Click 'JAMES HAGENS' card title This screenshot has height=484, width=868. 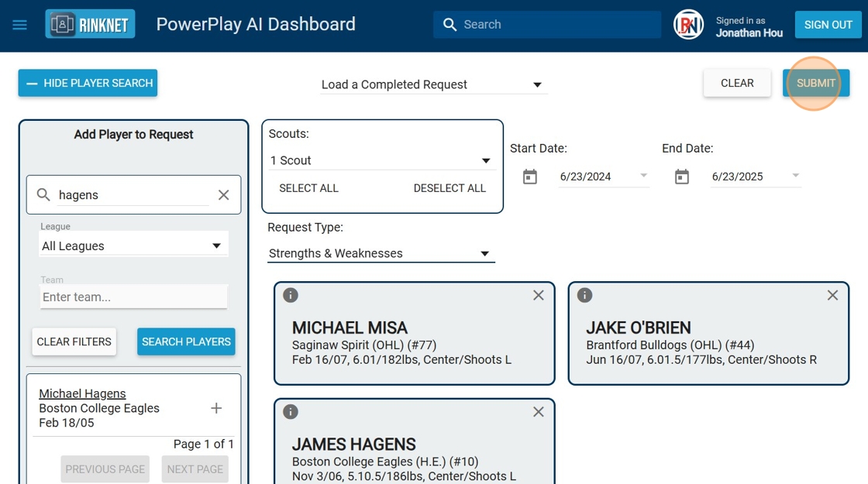(x=353, y=445)
